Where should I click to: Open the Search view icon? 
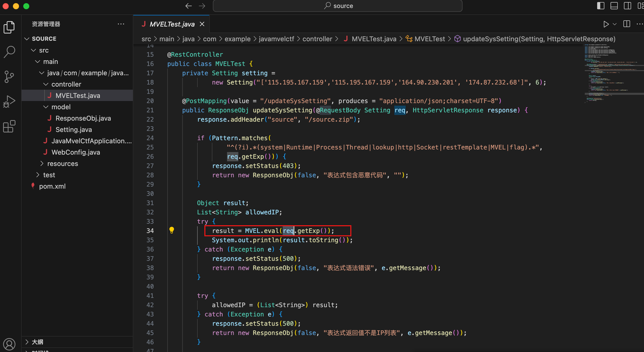pos(9,52)
